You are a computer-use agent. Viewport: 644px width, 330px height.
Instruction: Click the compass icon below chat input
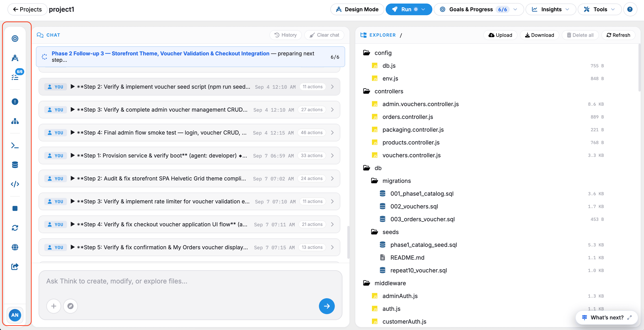point(70,306)
